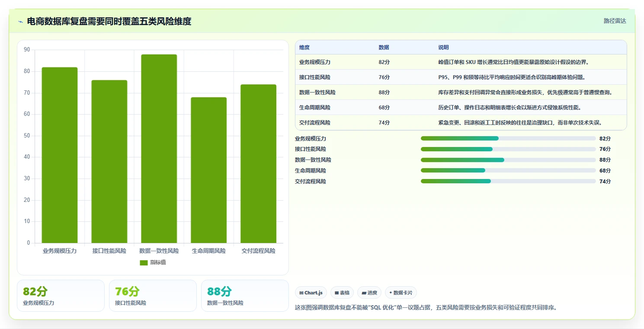Screen dimensions: 644x329
Task: Click the 接口性能风险 x-axis label
Action: tap(109, 251)
